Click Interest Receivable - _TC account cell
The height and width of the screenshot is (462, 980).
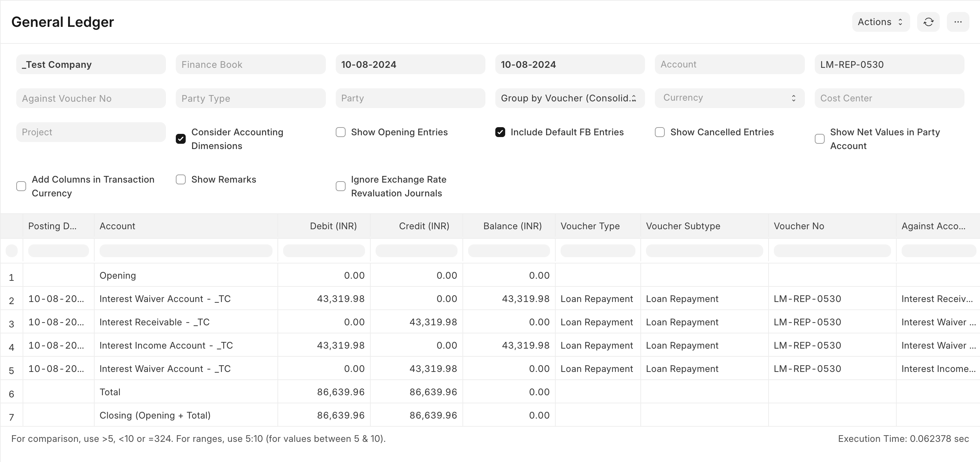tap(155, 322)
